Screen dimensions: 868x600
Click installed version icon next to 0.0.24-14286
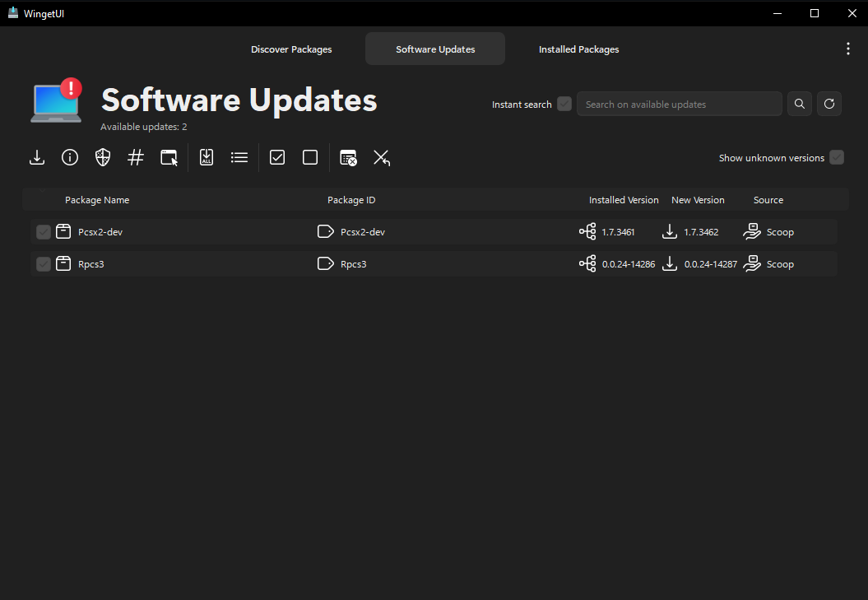[x=587, y=263]
